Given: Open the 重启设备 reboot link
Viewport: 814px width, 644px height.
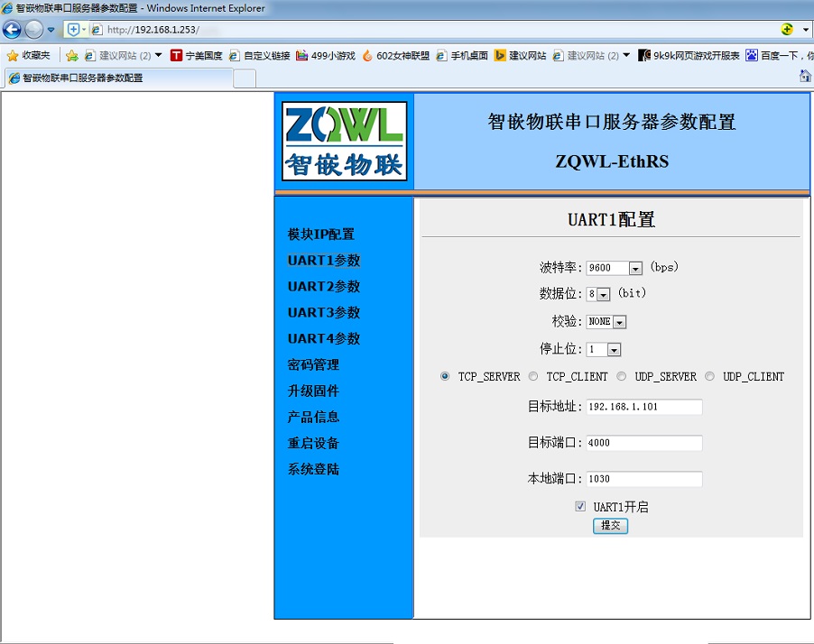Looking at the screenshot, I should (x=313, y=444).
